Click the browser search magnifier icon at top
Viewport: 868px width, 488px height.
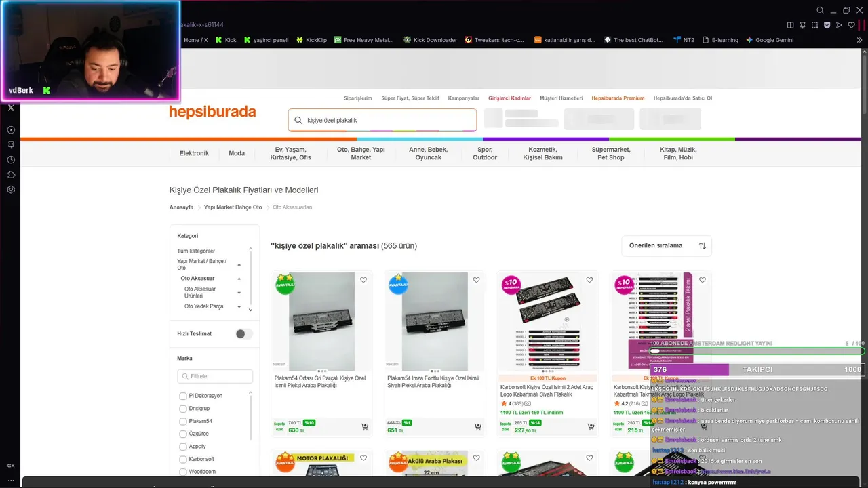(820, 10)
